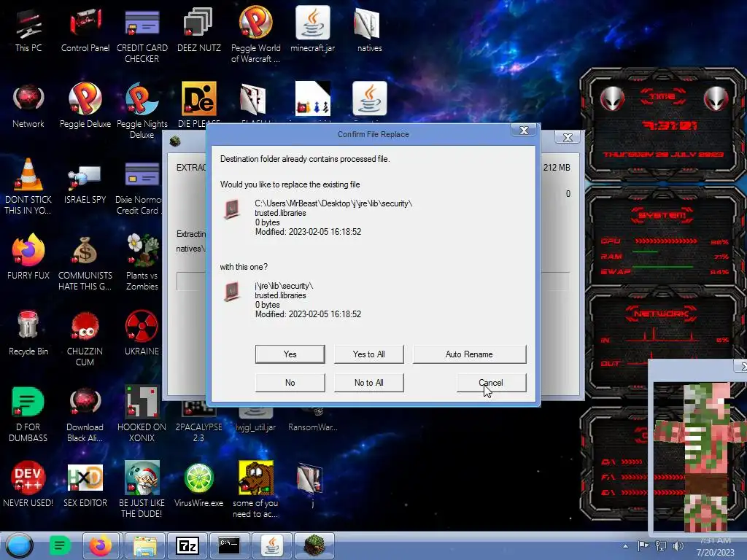This screenshot has height=560, width=747.
Task: Choose Yes to All in the dialog
Action: click(x=368, y=354)
